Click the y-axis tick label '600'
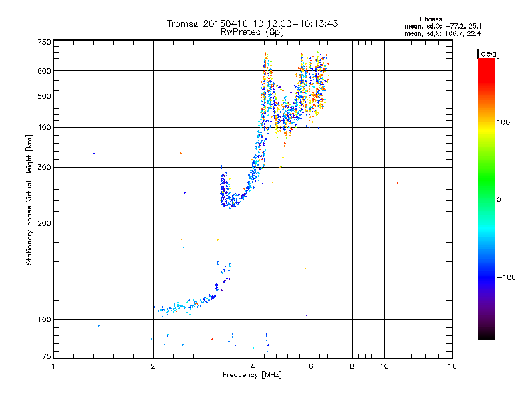Screen dimensions: 532x399 coord(44,71)
